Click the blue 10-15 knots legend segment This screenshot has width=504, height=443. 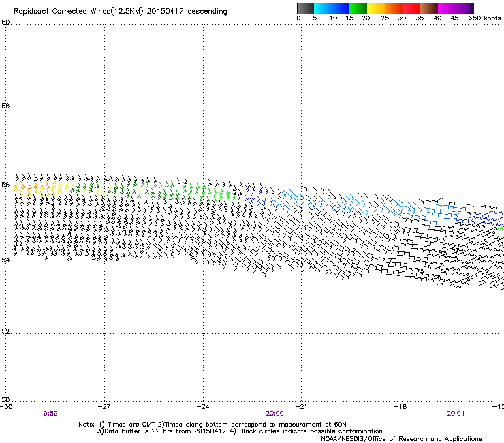click(341, 8)
